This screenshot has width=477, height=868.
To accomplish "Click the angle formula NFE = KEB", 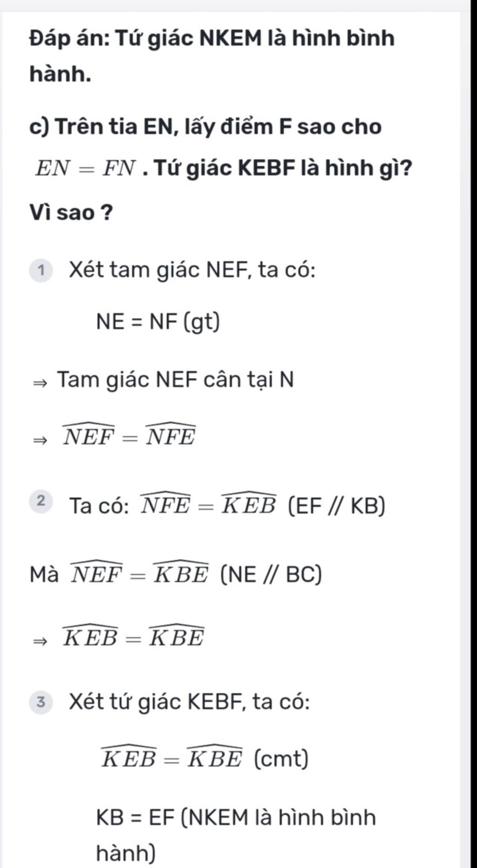I will pos(208,504).
